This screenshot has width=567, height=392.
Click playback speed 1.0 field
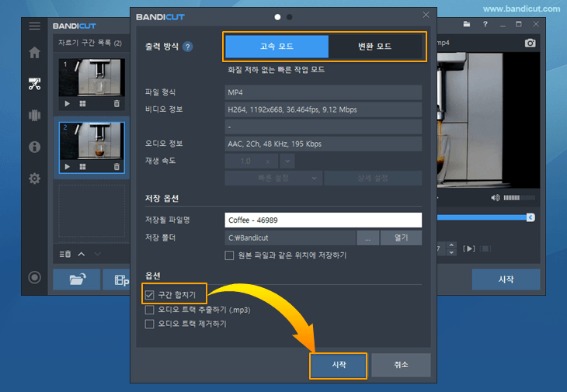pyautogui.click(x=252, y=161)
